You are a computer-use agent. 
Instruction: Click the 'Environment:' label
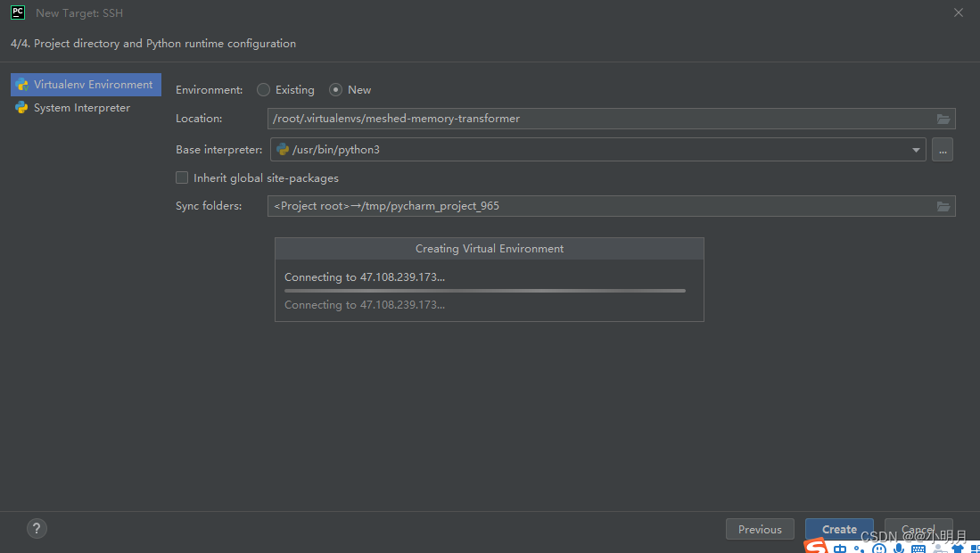[210, 90]
